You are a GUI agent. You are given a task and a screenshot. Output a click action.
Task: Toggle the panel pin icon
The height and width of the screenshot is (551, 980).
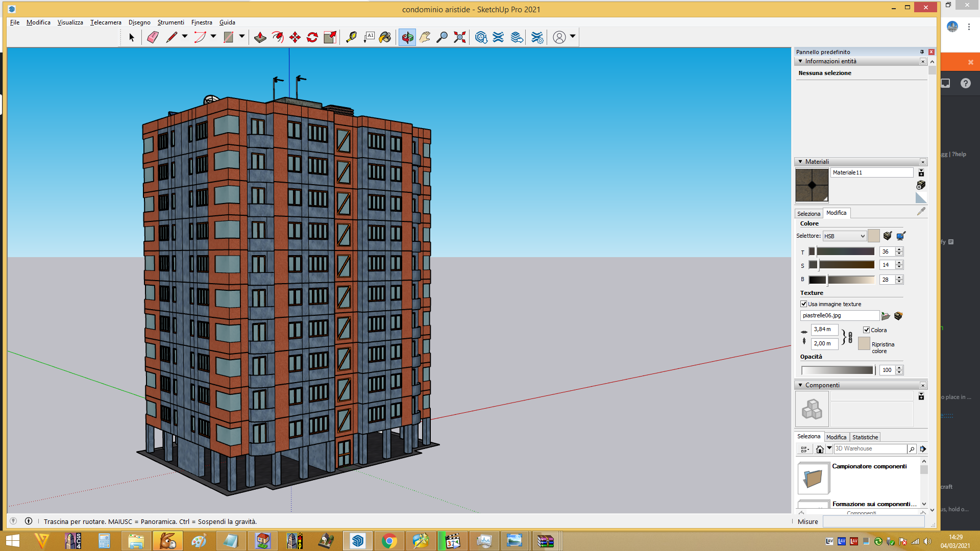pos(922,52)
